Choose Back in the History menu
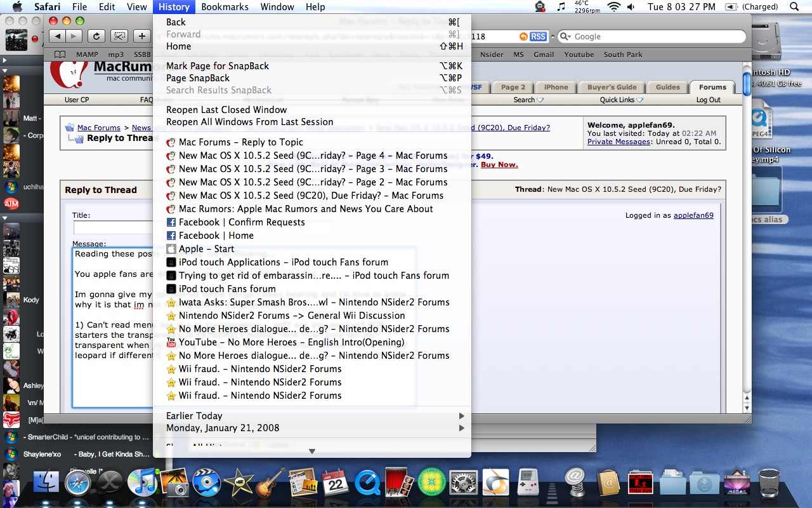 click(312, 22)
